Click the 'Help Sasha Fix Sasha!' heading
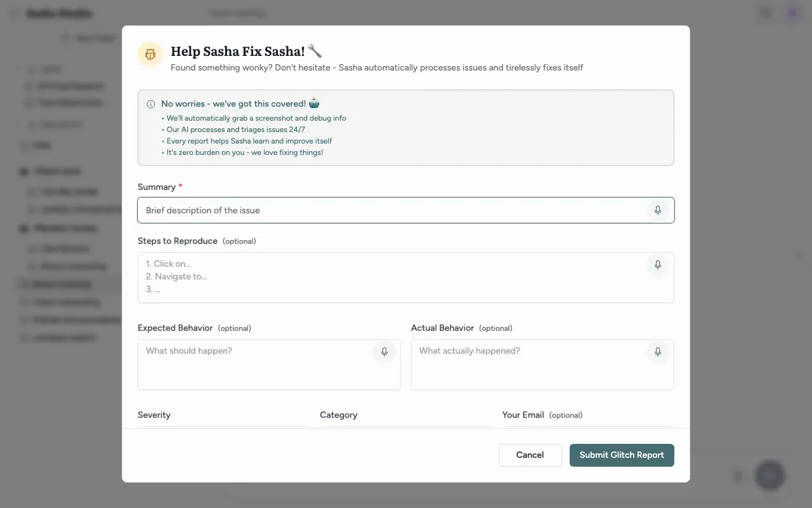 [x=247, y=51]
